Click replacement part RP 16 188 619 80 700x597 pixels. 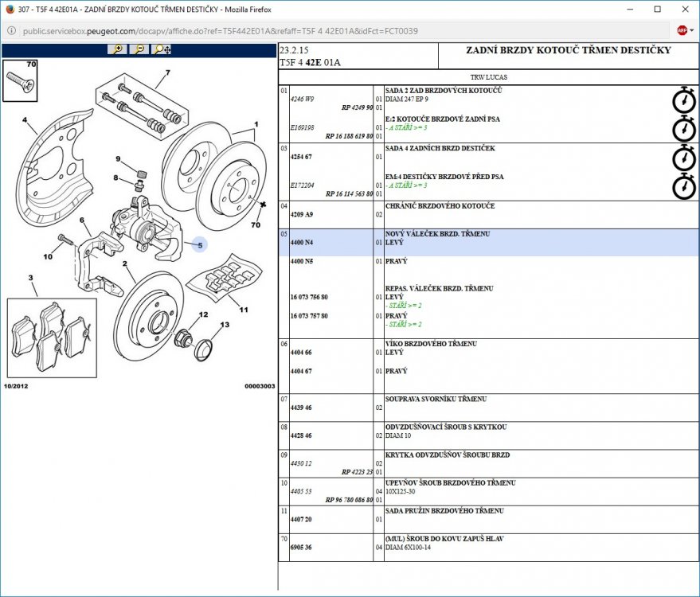tap(349, 136)
